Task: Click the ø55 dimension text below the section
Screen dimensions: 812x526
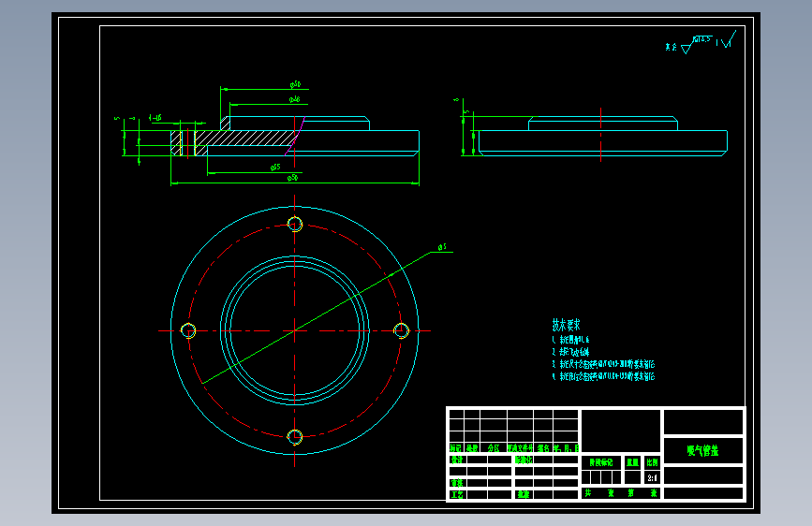Action: coord(275,167)
